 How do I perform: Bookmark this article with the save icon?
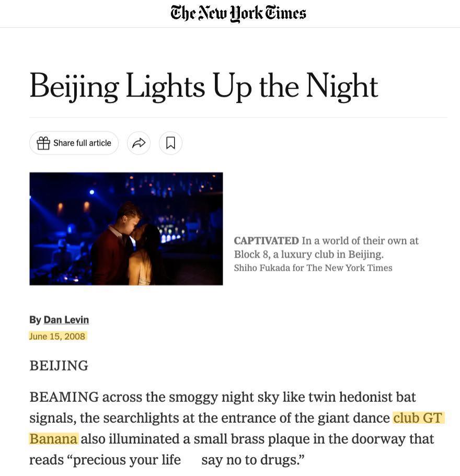pos(170,143)
